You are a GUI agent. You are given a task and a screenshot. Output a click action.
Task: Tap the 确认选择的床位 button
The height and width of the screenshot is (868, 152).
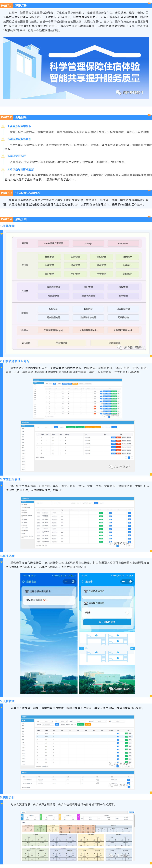pos(107,622)
